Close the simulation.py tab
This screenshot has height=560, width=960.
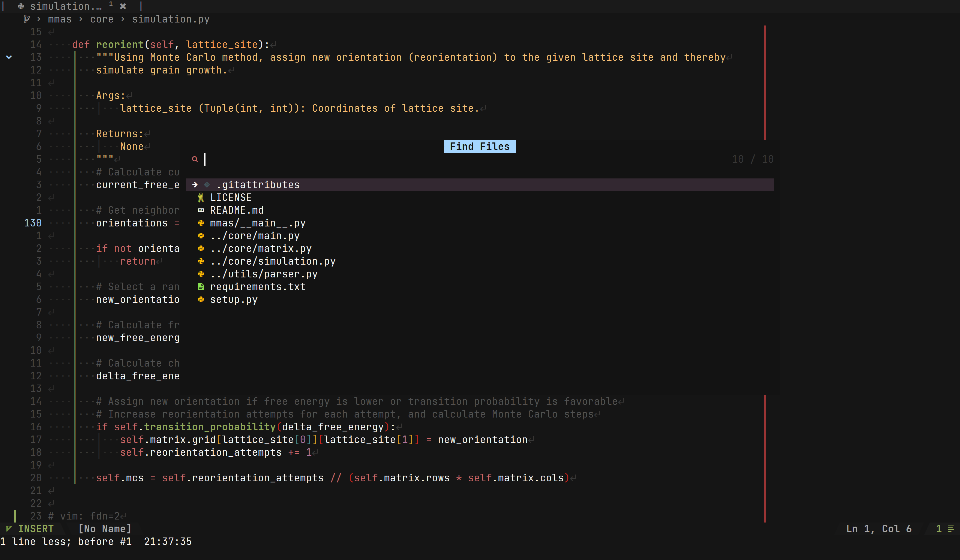pyautogui.click(x=123, y=6)
